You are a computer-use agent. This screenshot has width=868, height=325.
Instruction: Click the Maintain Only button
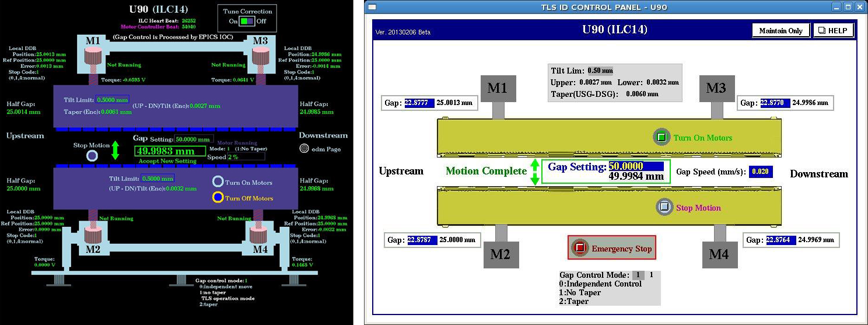point(780,30)
